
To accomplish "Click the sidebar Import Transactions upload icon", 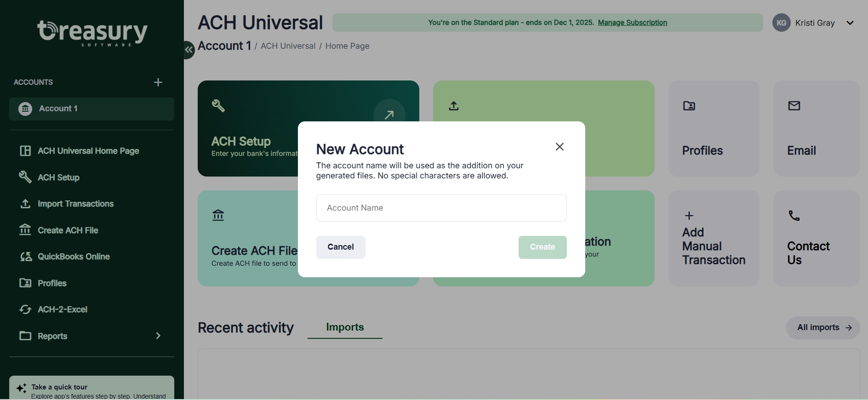I will [x=25, y=204].
